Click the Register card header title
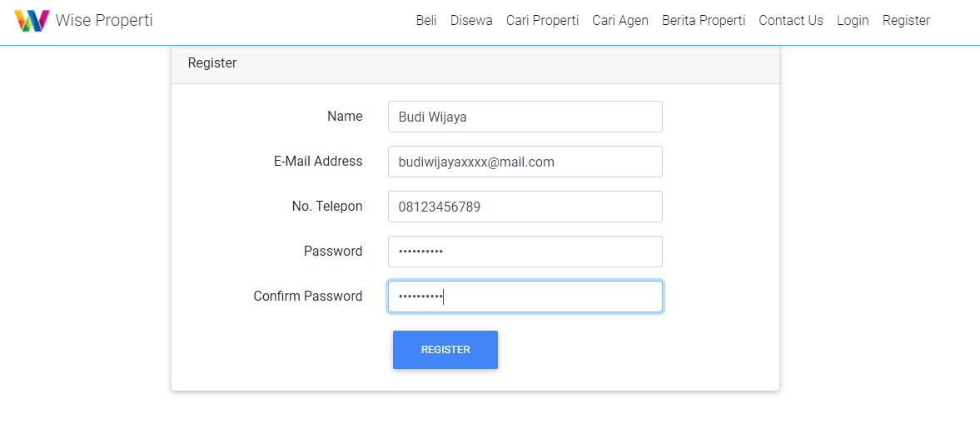The height and width of the screenshot is (424, 980). pyautogui.click(x=212, y=63)
